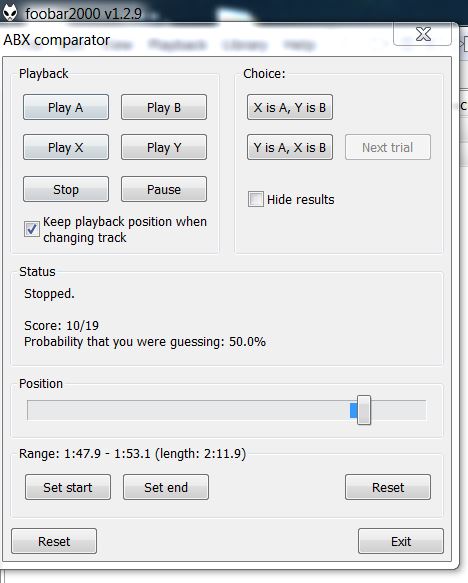
Task: Play the unknown X sample
Action: [66, 147]
